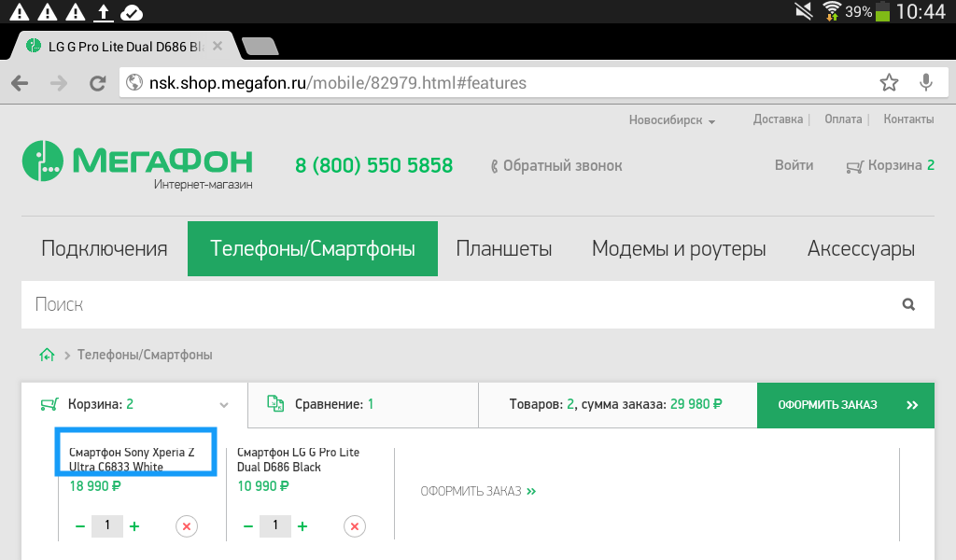Decrease LG G Pro Lite quantity with minus
Screen dimensions: 956x560
248,526
